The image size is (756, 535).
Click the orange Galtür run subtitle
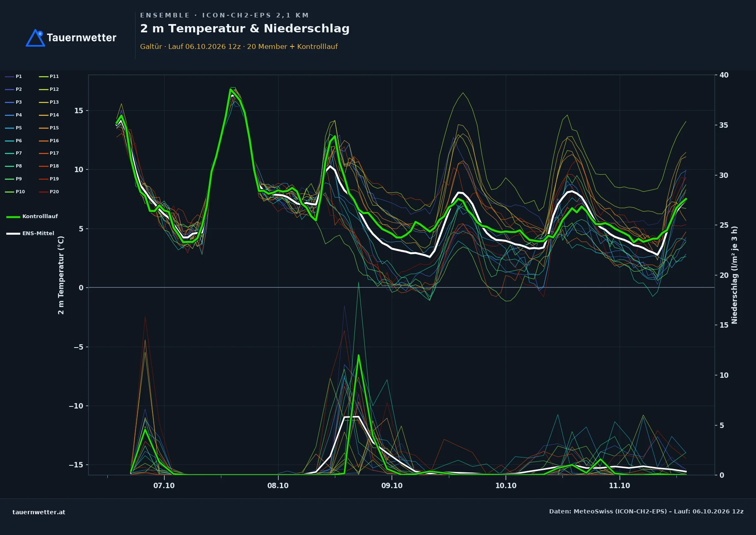click(x=239, y=46)
